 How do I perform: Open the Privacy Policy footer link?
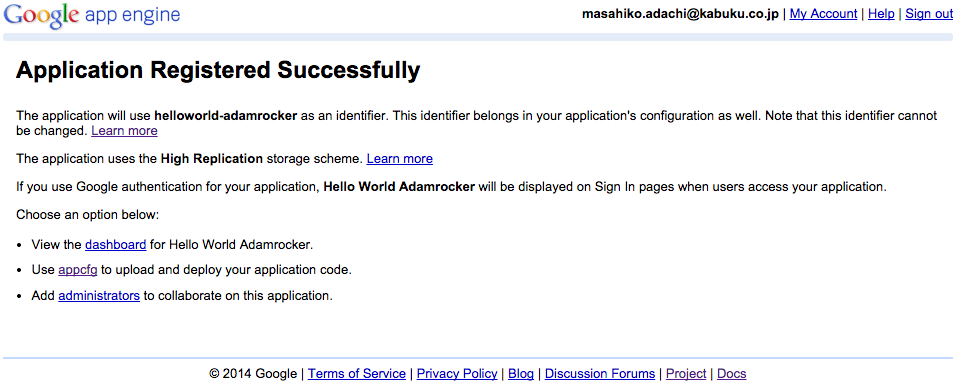[x=457, y=374]
